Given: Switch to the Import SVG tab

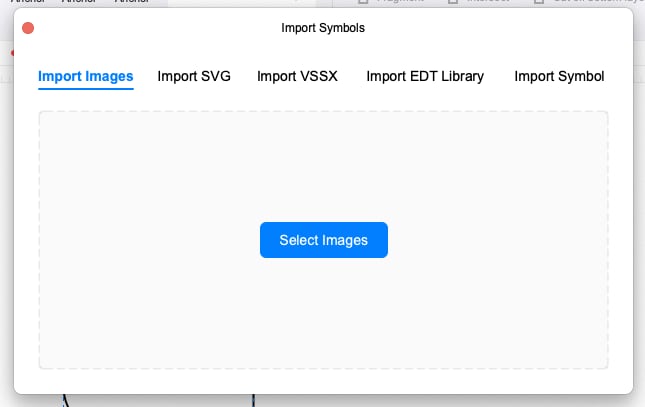Looking at the screenshot, I should point(194,76).
